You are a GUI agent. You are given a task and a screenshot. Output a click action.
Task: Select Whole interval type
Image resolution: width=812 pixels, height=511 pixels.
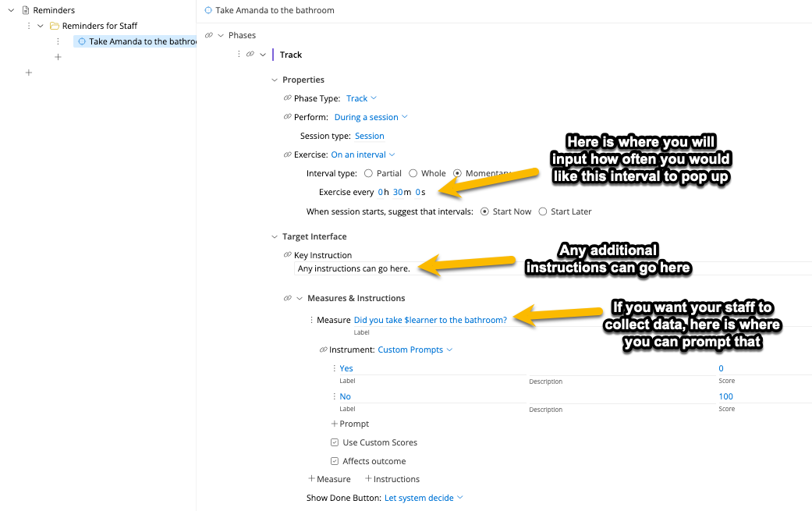(413, 173)
